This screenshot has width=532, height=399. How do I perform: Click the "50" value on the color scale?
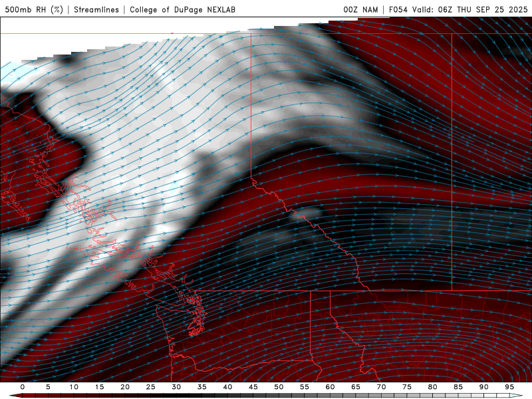(279, 387)
